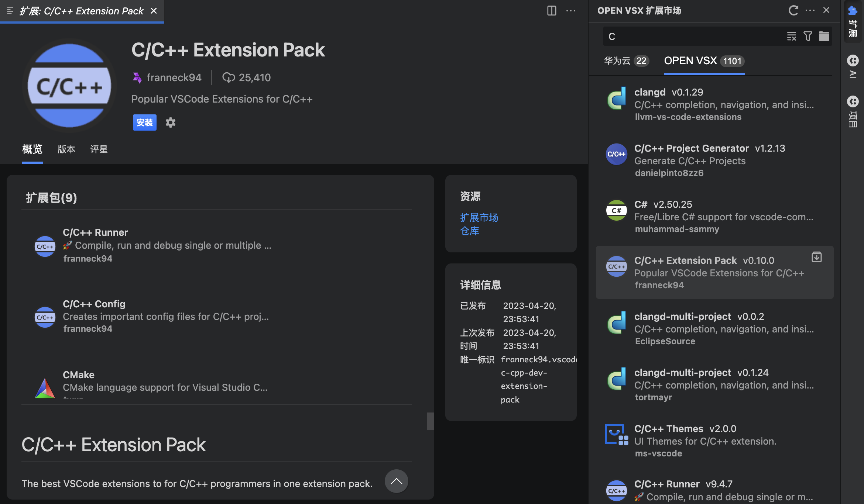This screenshot has width=864, height=504.
Task: Clear the extension search results
Action: coord(792,36)
